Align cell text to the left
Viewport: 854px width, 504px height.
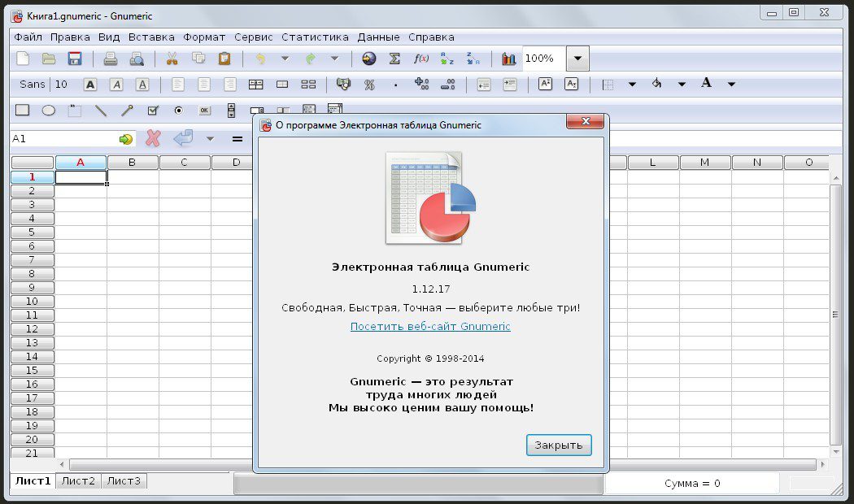pos(178,85)
